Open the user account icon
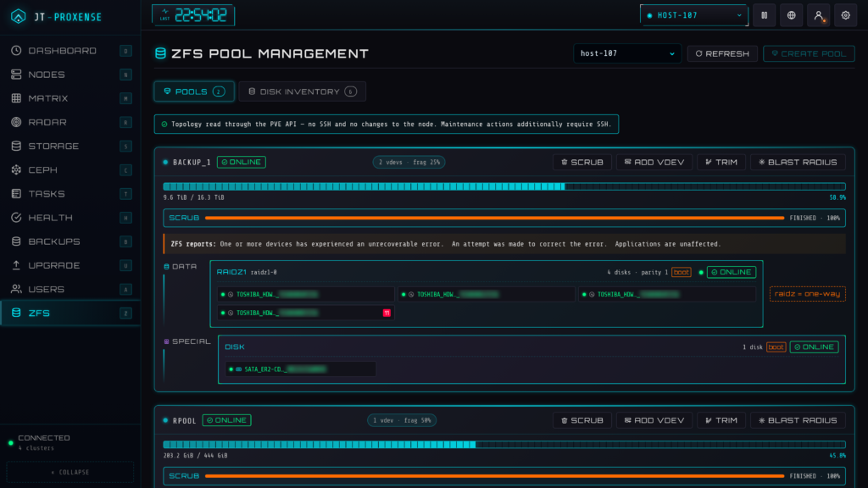This screenshot has width=868, height=488. (x=819, y=15)
